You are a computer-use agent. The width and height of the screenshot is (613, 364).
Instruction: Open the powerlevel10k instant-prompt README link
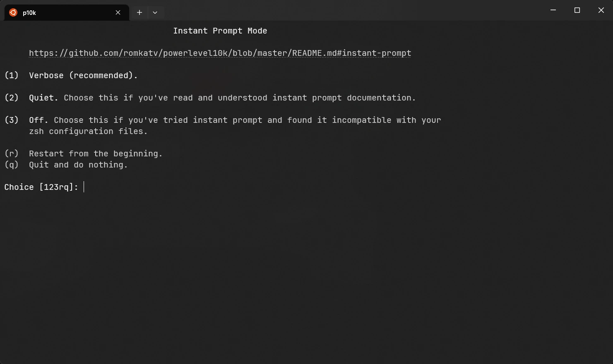pyautogui.click(x=220, y=53)
